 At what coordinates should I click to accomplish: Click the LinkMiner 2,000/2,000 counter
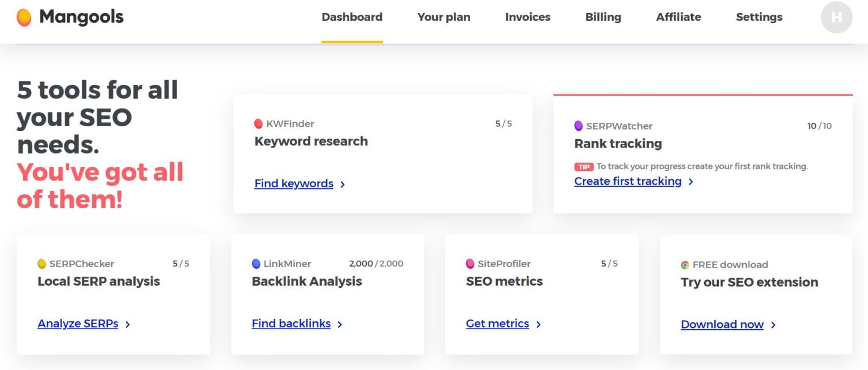376,264
